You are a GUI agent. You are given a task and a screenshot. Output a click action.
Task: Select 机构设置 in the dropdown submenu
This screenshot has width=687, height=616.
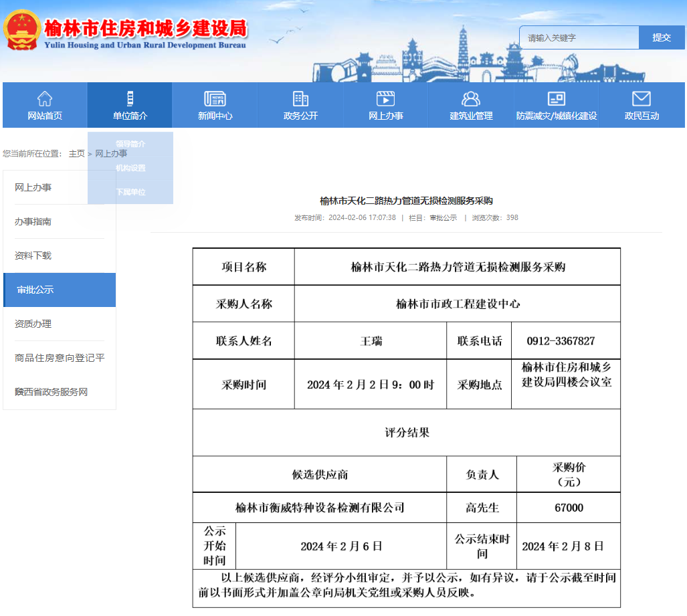click(130, 168)
